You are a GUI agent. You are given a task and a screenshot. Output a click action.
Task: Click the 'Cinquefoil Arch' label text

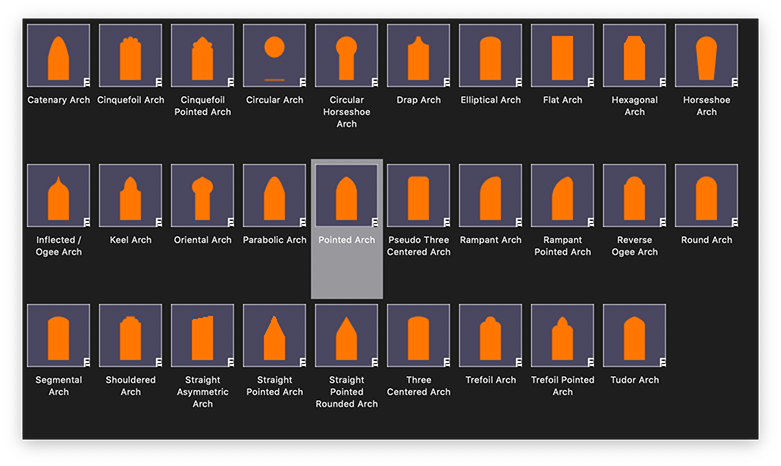[130, 100]
